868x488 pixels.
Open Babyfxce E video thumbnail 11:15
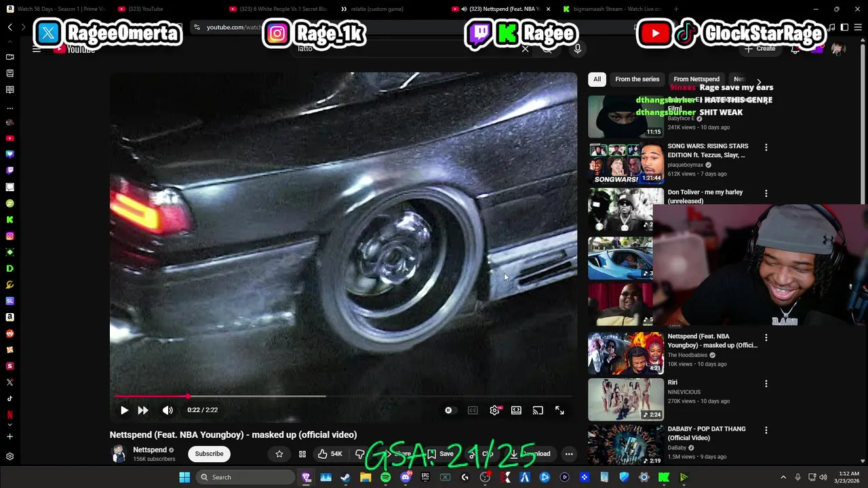[x=625, y=117]
